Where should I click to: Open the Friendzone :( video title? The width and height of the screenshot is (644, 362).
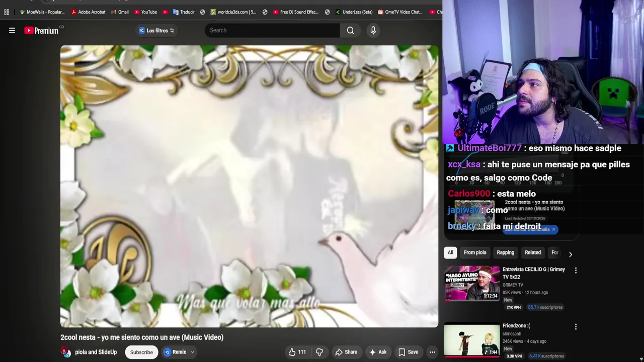pos(515,326)
